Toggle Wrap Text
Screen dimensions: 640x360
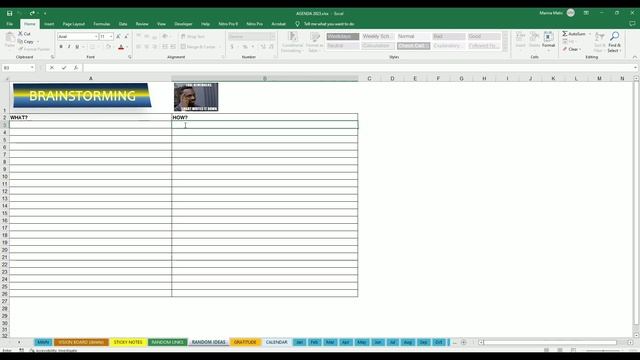point(193,36)
